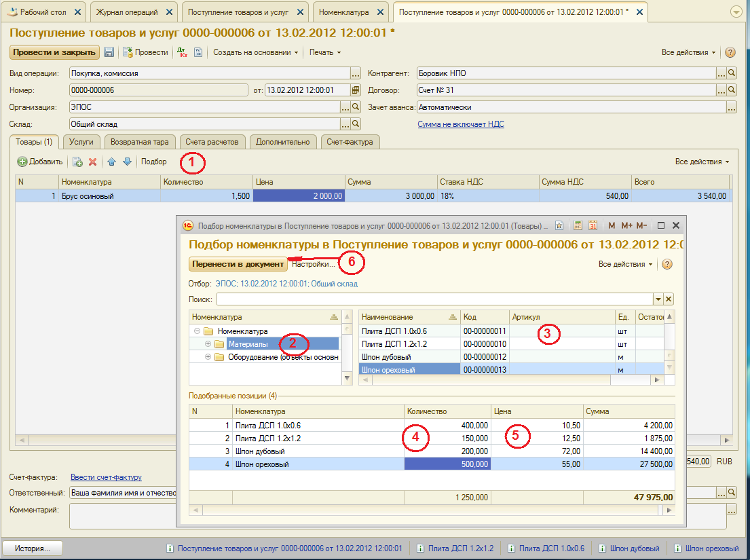The height and width of the screenshot is (560, 750).
Task: Open calculator icon in picker title bar
Action: pyautogui.click(x=578, y=225)
